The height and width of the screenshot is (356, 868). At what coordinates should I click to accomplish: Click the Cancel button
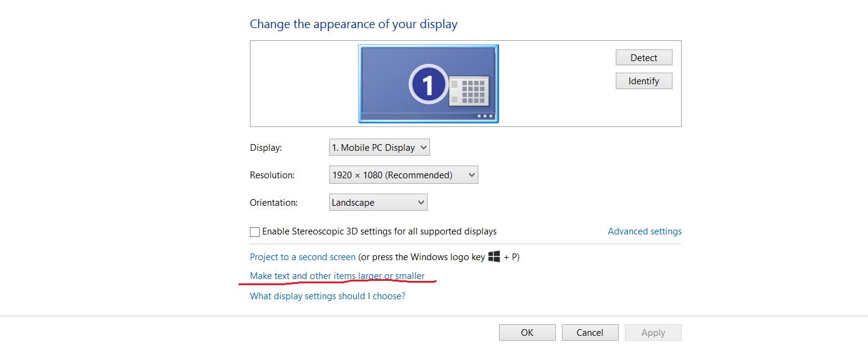click(x=590, y=332)
